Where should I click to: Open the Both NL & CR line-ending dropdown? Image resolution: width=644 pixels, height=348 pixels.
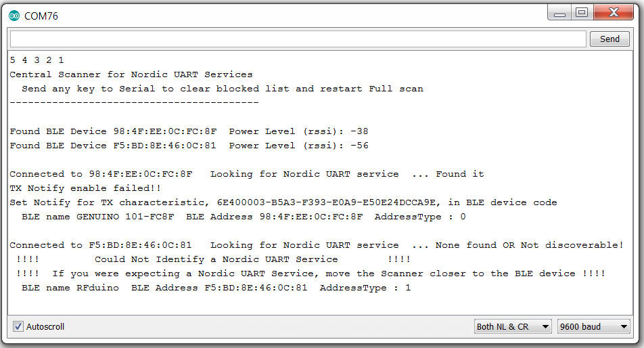point(513,326)
